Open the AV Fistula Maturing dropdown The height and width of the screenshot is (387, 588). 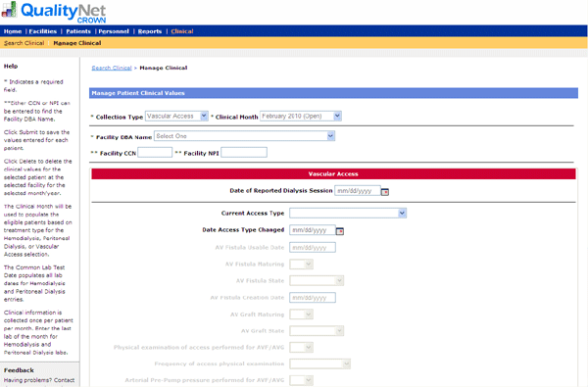pyautogui.click(x=302, y=265)
